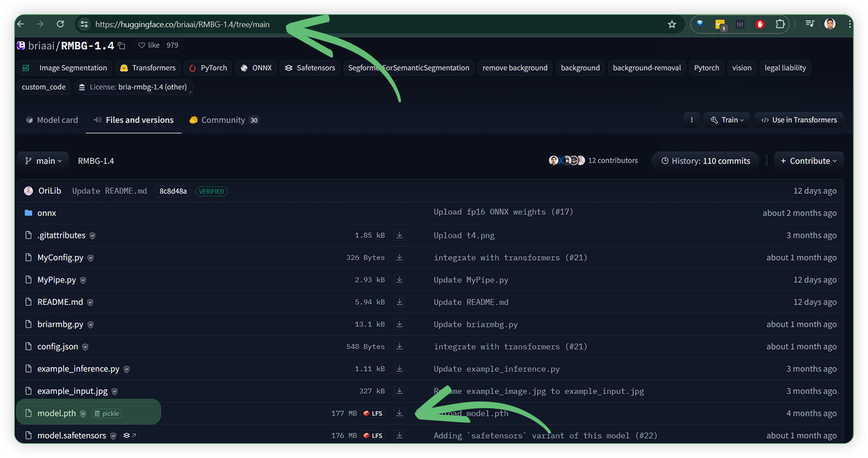This screenshot has width=868, height=458.
Task: Open commit message 'Upload fp16 ONNX weights (#17)'
Action: (503, 212)
